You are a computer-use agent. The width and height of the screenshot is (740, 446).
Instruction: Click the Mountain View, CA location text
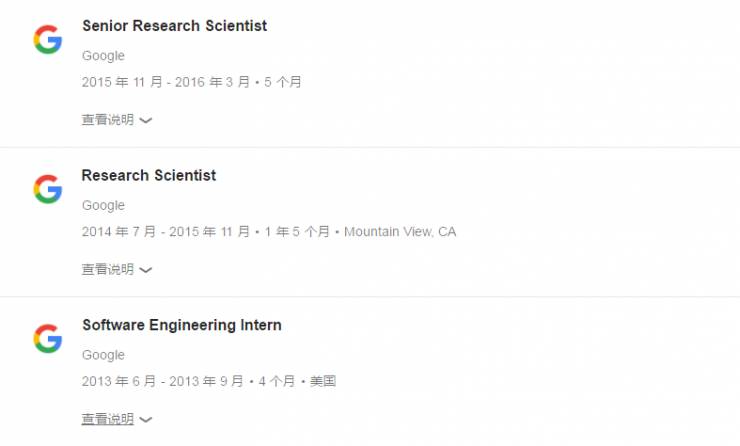pos(400,232)
